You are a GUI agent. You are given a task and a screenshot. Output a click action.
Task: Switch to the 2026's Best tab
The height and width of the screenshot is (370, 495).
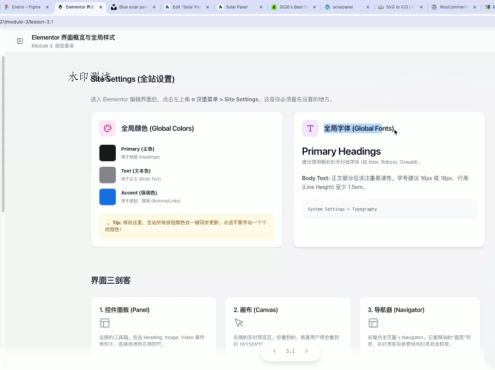tap(293, 7)
